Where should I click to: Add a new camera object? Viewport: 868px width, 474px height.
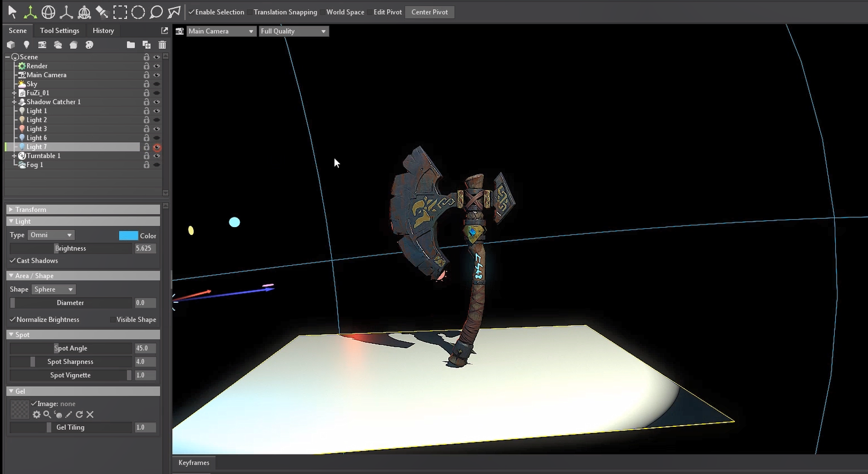(x=42, y=45)
